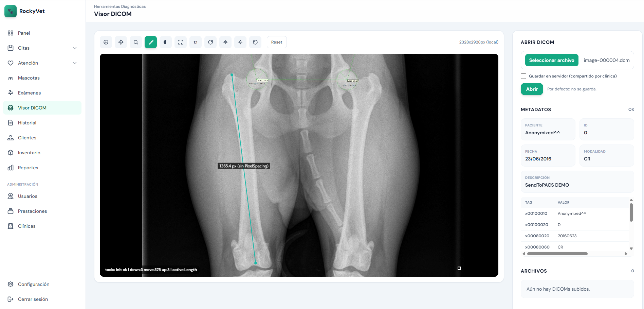Fit the X-ray to the screen
Screen dimensions: 644x309
click(x=180, y=42)
